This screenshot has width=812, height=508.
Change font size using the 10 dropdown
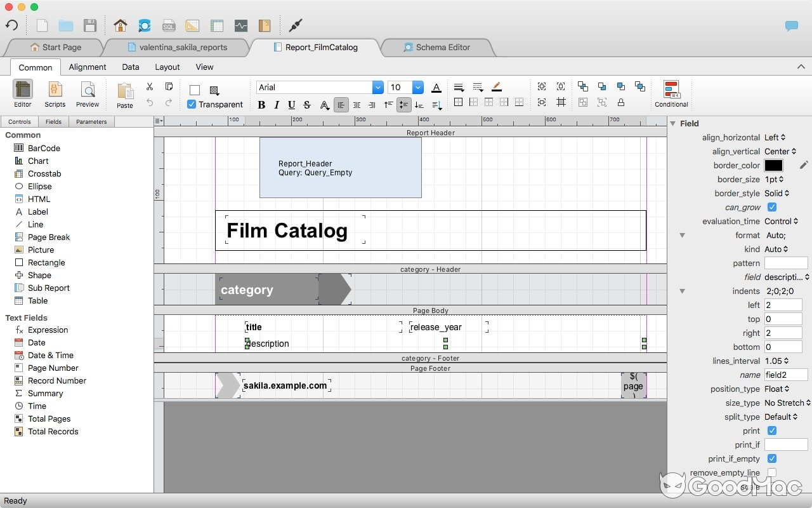[416, 87]
